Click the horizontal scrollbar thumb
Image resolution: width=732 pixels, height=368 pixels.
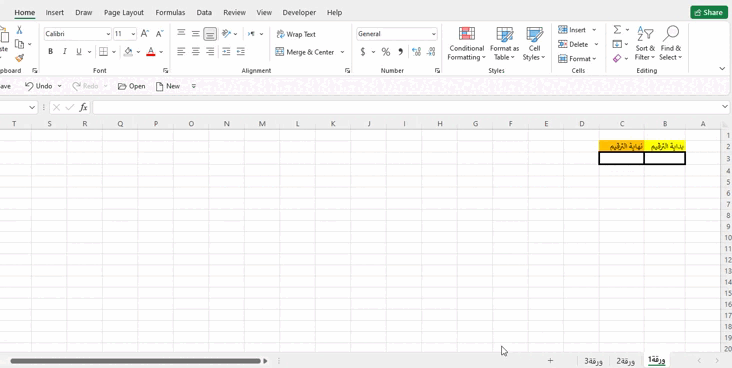click(135, 361)
